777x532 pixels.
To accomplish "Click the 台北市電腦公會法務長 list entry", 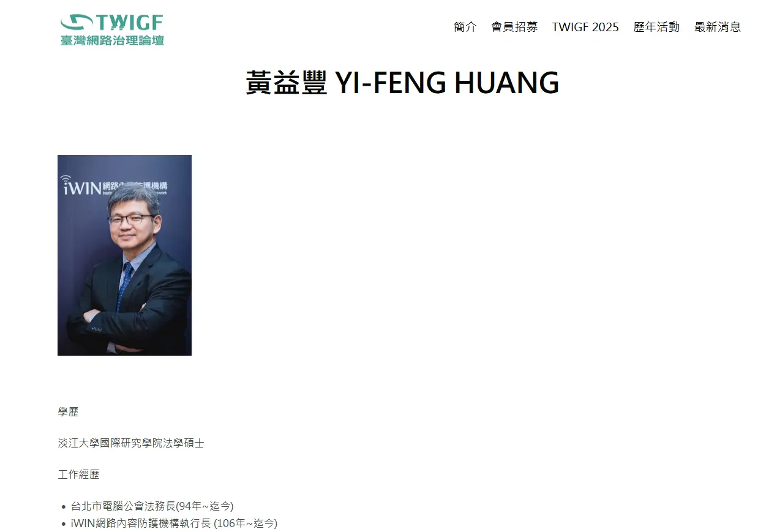I will (152, 506).
